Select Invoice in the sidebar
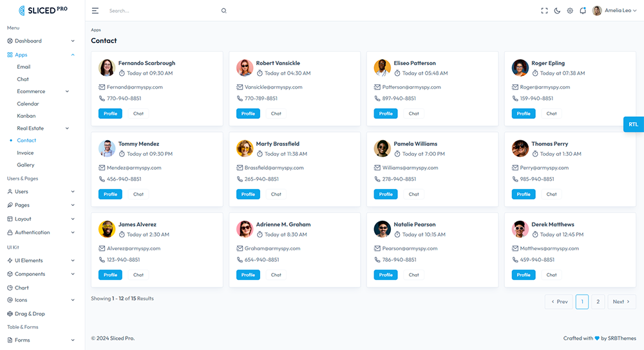Screen dimensions: 644x350 pos(25,153)
